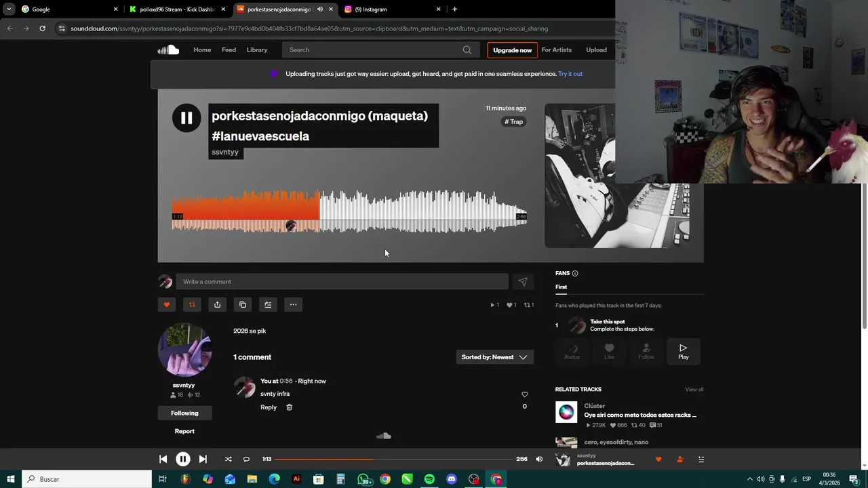This screenshot has width=868, height=488.
Task: Toggle like heart in bottom player bar
Action: [x=658, y=459]
